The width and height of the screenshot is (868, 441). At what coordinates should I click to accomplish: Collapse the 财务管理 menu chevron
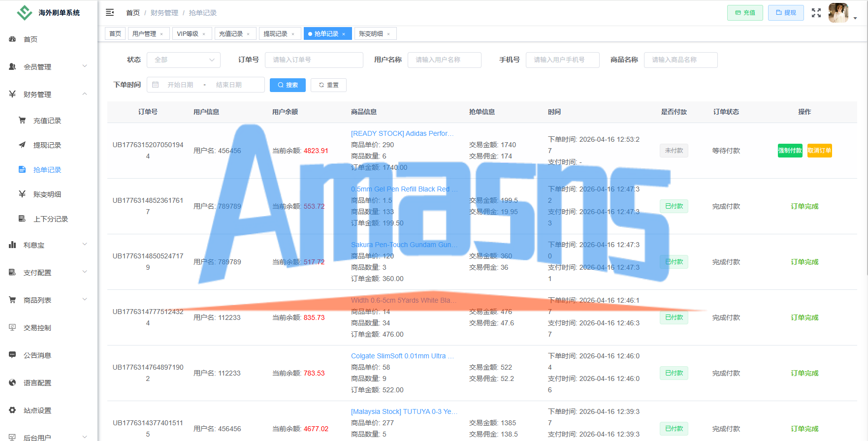point(85,94)
